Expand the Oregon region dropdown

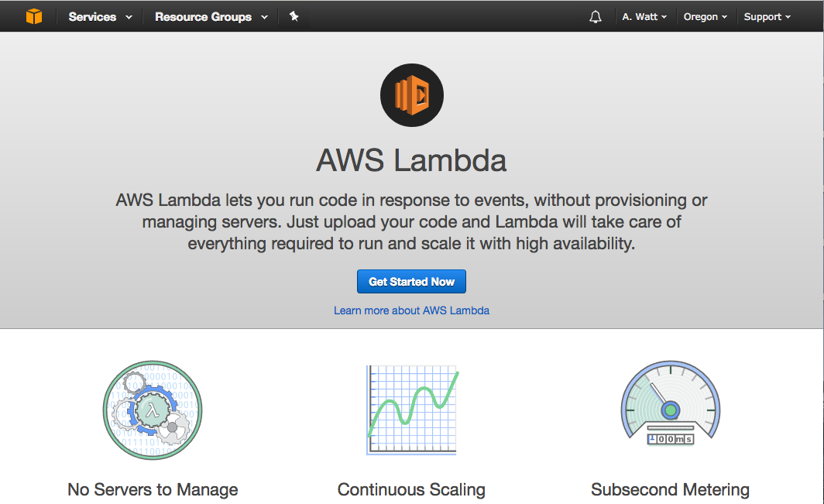click(705, 17)
